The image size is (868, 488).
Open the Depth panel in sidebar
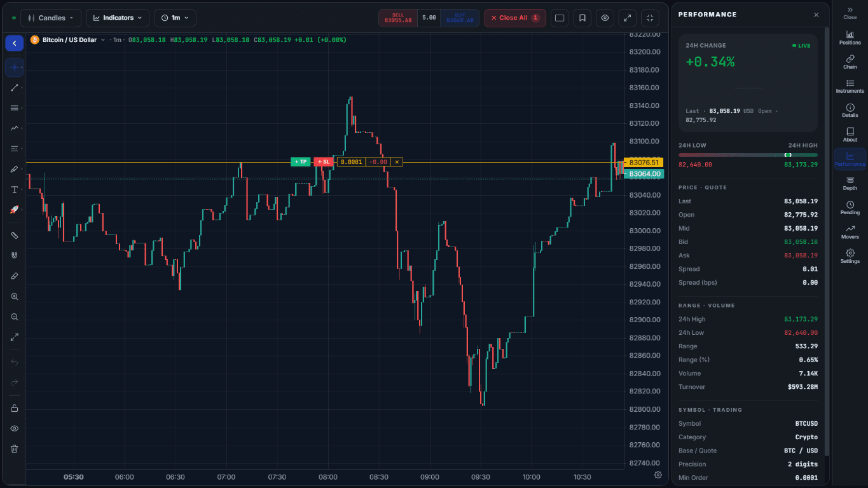click(x=850, y=184)
